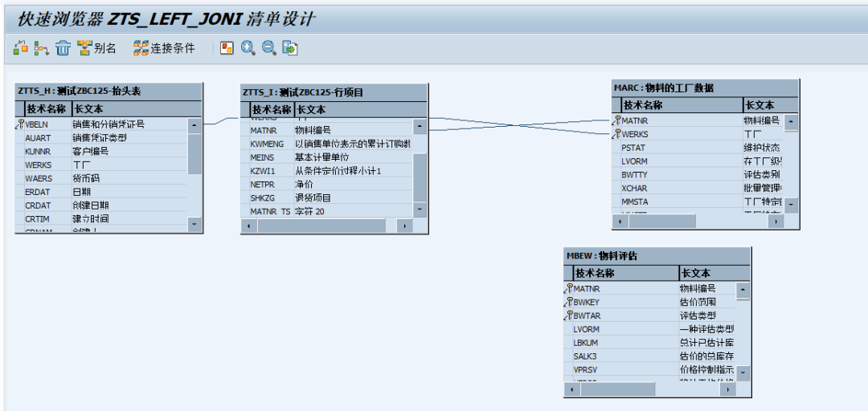The image size is (868, 411).
Task: Click the propose join hierarchy icon
Action: click(42, 48)
